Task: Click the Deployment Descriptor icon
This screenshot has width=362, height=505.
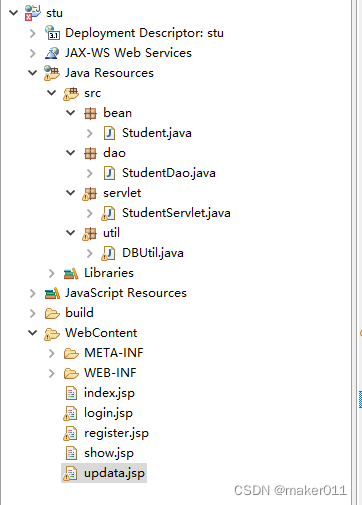Action: pos(52,33)
